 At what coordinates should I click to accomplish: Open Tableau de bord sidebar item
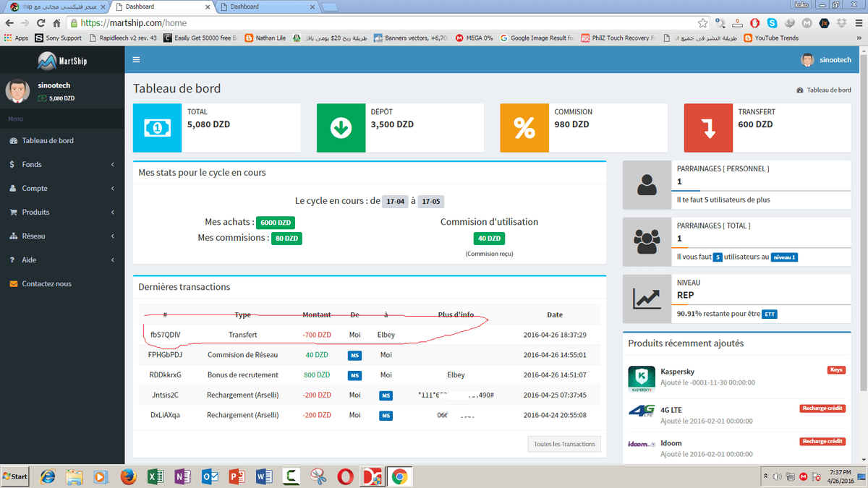point(47,141)
